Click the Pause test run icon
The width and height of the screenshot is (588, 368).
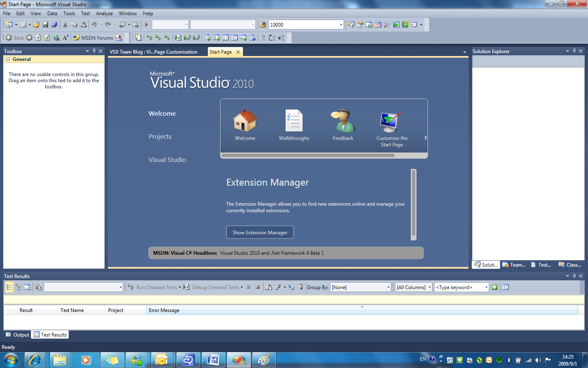click(248, 287)
